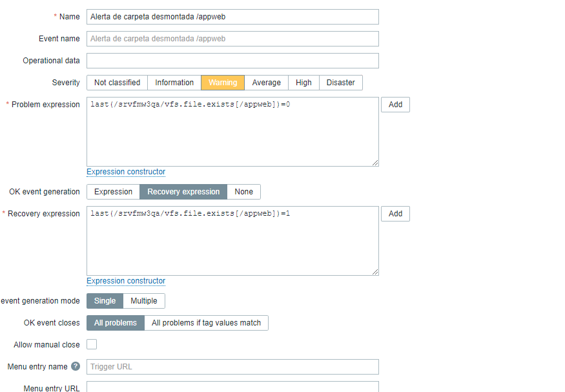Set OK event generation to None
The image size is (565, 392).
pos(243,192)
